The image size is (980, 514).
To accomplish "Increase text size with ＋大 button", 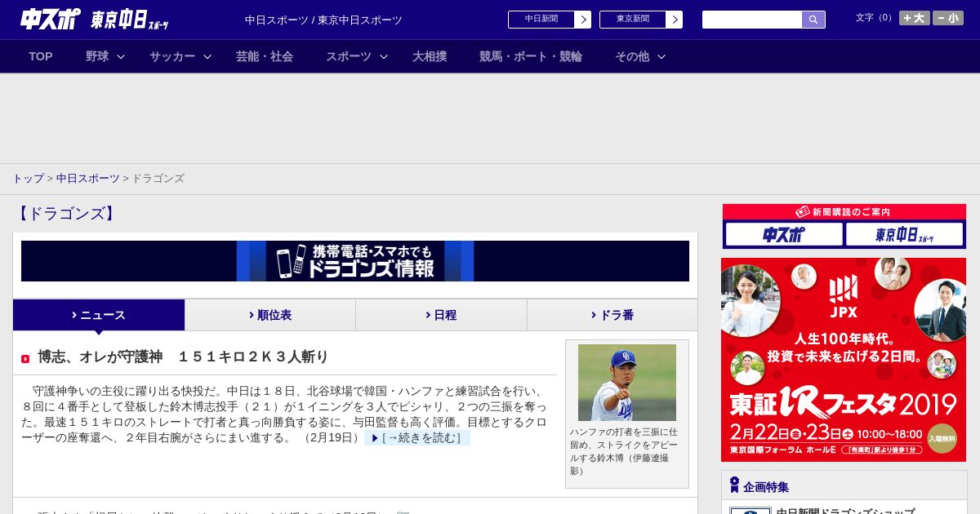I will click(915, 18).
